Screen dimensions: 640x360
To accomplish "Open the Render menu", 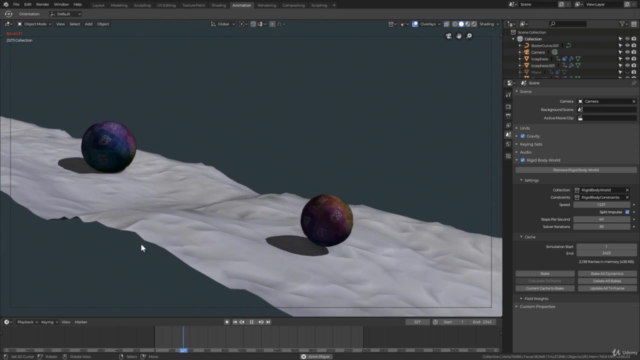I will click(42, 4).
